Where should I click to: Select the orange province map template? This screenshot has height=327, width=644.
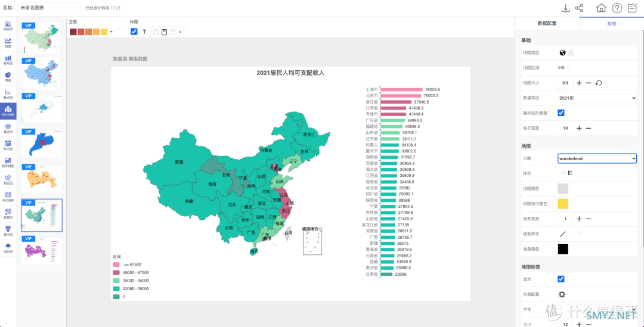coord(42,179)
